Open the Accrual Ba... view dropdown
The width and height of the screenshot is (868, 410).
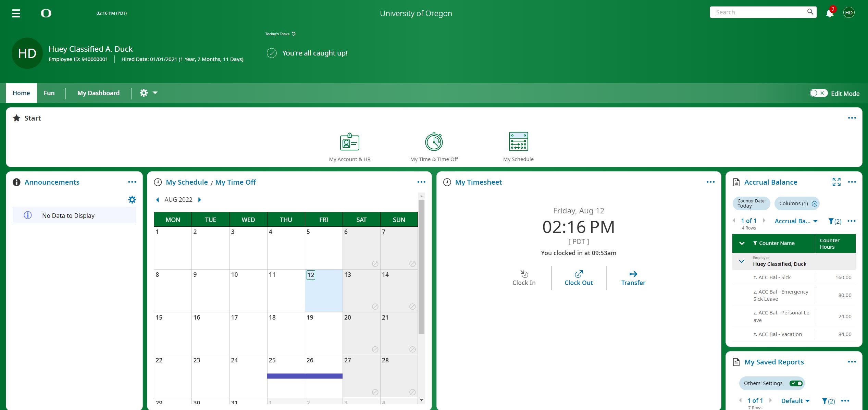coord(796,221)
